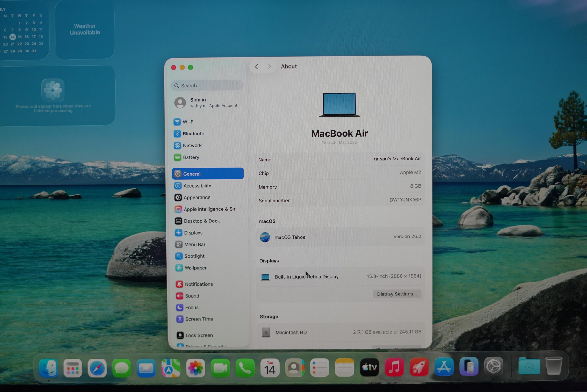Click System Settings gear in dock
This screenshot has height=392, width=587.
pos(493,366)
